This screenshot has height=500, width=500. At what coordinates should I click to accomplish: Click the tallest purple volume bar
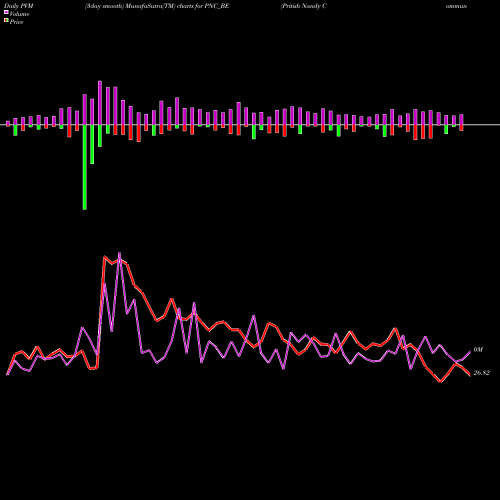coord(100,103)
